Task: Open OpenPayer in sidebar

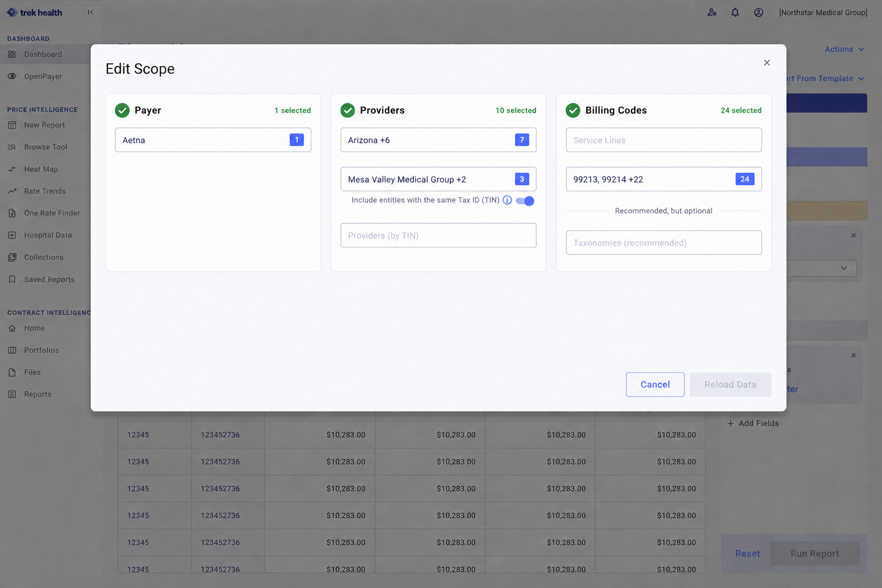Action: tap(43, 76)
